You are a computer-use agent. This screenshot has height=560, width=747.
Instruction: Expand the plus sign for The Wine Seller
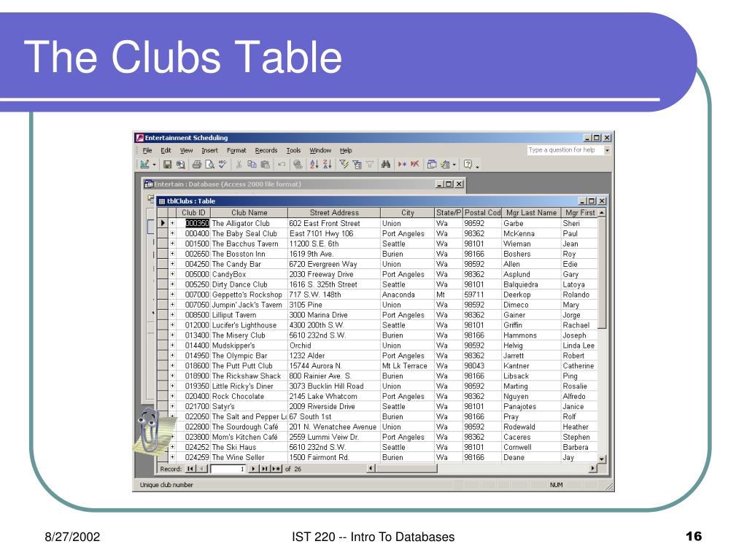click(x=172, y=456)
